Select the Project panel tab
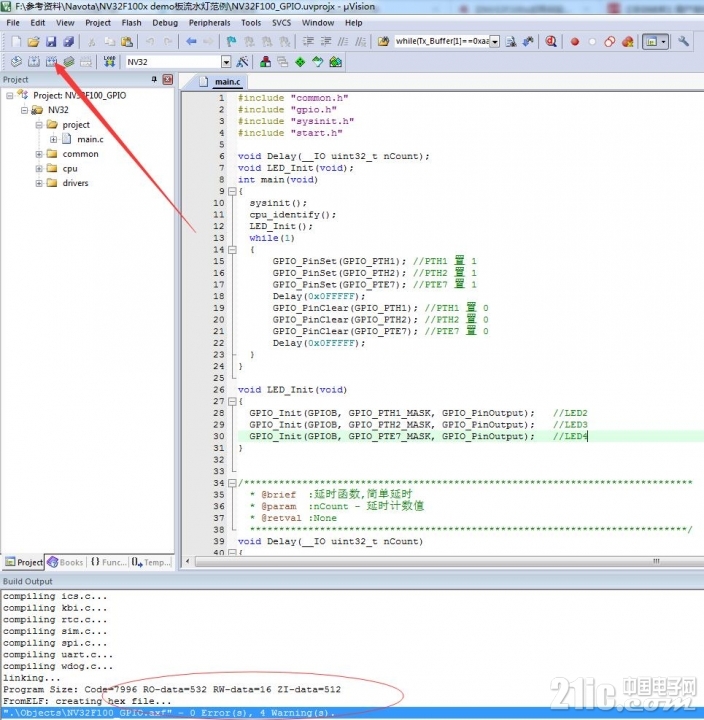The width and height of the screenshot is (704, 720). click(24, 562)
